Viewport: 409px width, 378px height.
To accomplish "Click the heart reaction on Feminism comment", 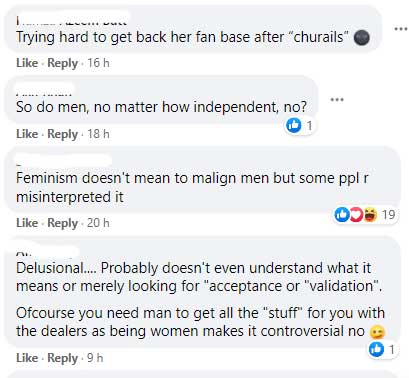I will tap(356, 214).
